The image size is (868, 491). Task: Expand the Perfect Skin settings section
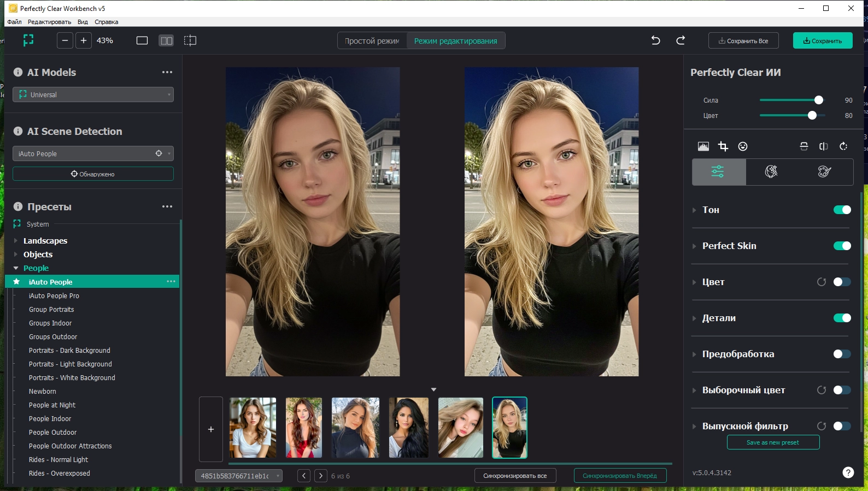pos(694,246)
